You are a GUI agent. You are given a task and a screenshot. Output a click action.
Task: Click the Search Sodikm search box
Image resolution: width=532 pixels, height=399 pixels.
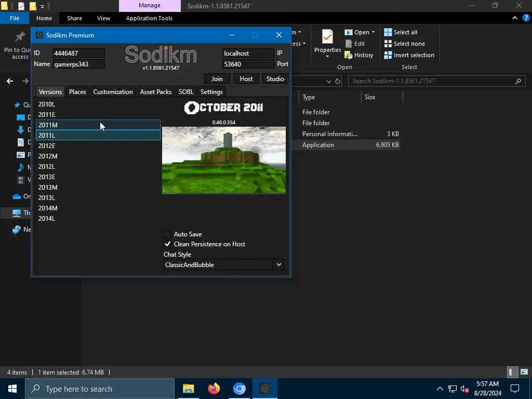tap(436, 81)
